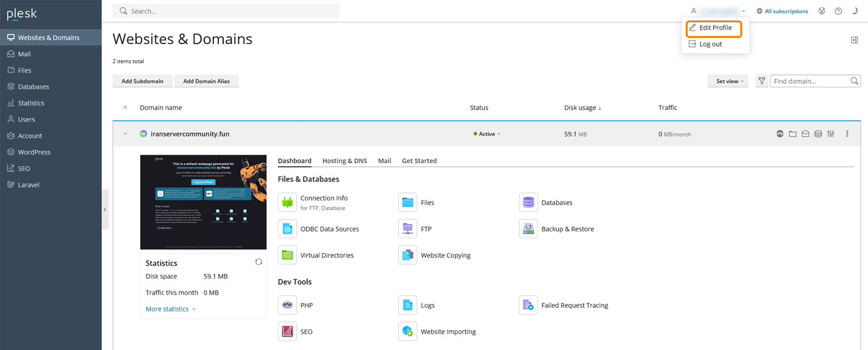The width and height of the screenshot is (868, 350).
Task: Open the All subscriptions link
Action: pos(786,11)
